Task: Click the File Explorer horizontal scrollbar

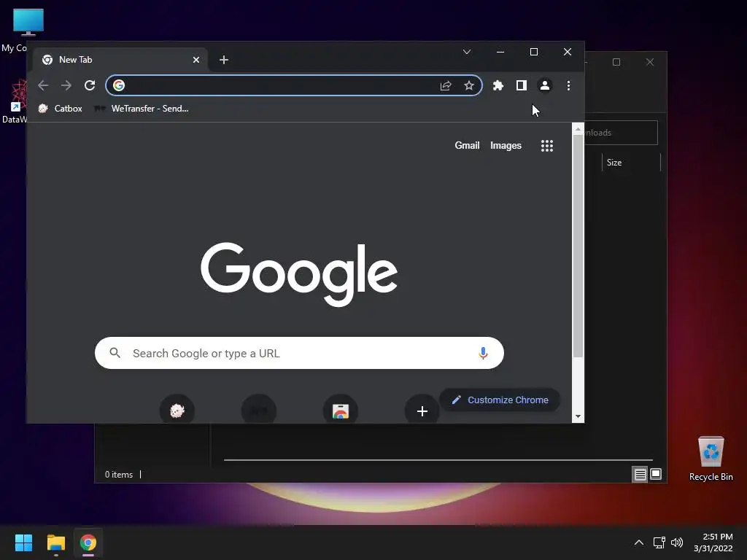Action: [x=438, y=460]
